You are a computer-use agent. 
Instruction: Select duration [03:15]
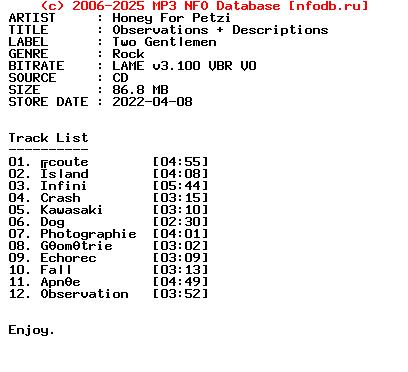(180, 198)
